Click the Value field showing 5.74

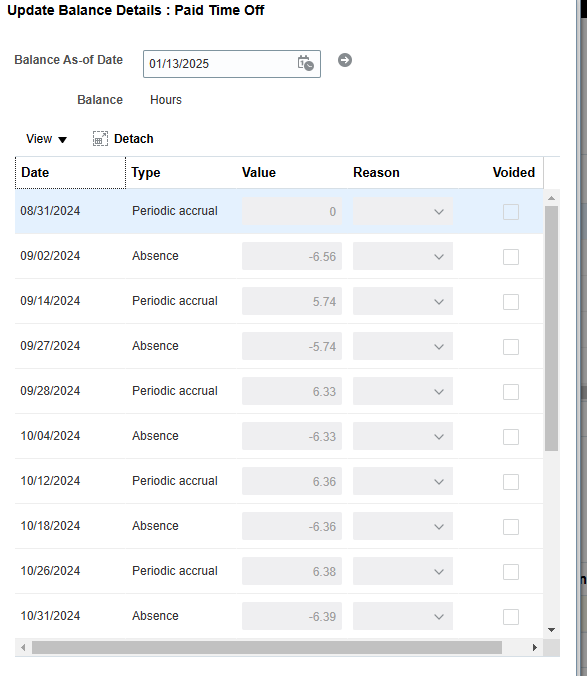pyautogui.click(x=292, y=301)
